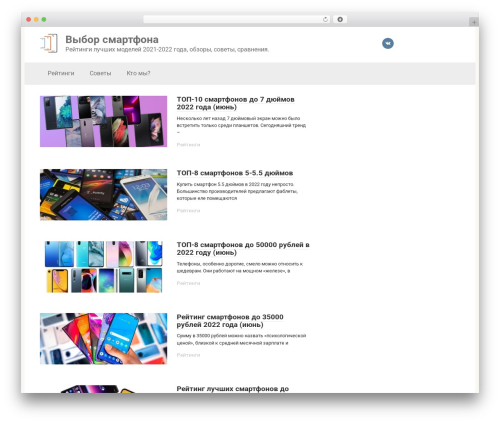This screenshot has height=423, width=500.
Task: Click the grid of colorful phones thumbnail
Action: (x=103, y=267)
